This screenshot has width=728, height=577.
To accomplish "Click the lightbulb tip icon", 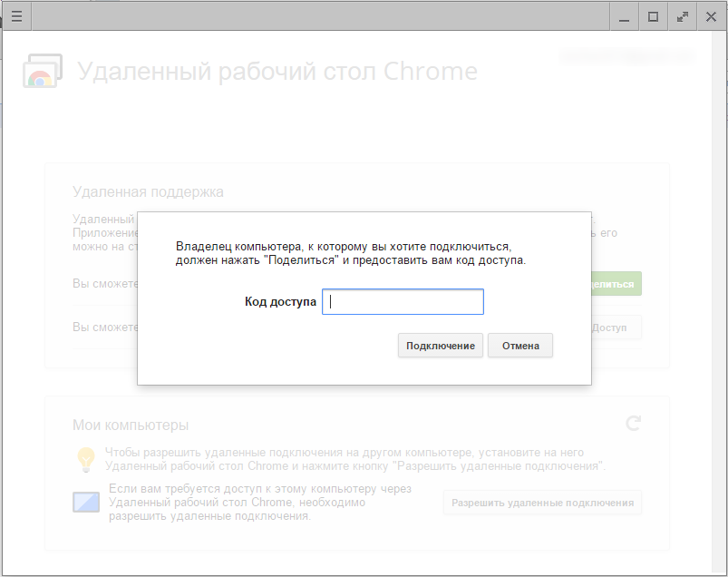I will (x=86, y=459).
